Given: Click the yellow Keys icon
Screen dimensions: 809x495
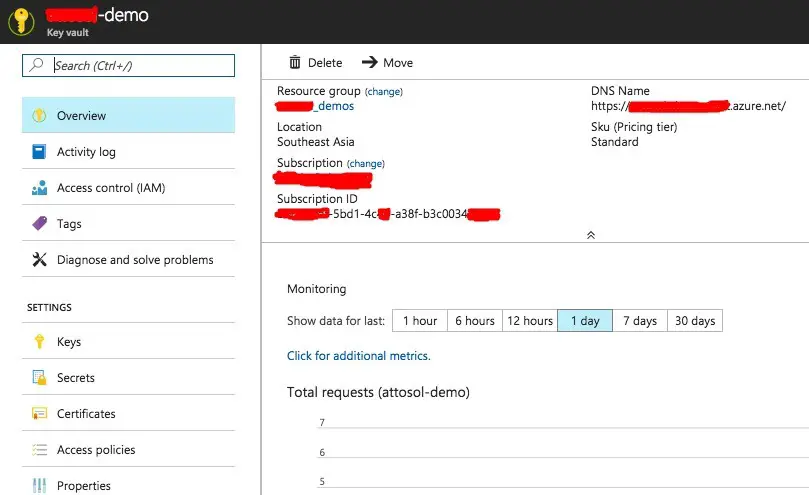Looking at the screenshot, I should click(39, 341).
